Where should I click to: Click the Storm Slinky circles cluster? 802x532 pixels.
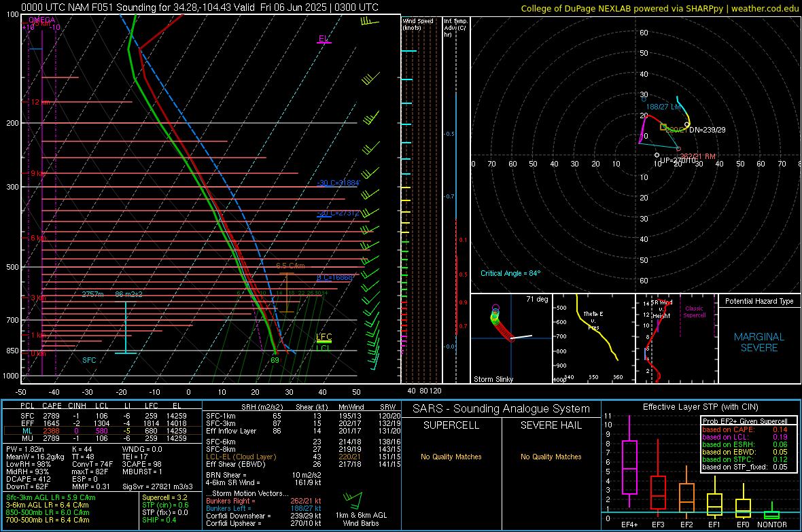pos(502,322)
